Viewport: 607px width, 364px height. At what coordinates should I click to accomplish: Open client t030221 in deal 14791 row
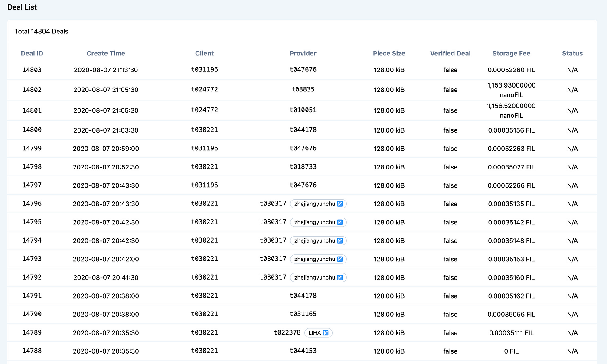click(205, 296)
